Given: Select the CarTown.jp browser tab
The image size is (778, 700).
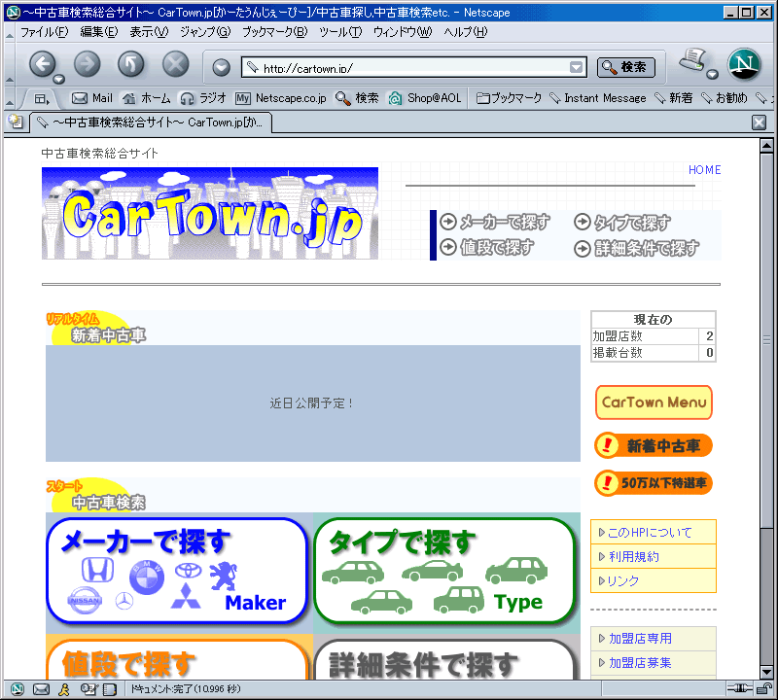Looking at the screenshot, I should (x=151, y=122).
